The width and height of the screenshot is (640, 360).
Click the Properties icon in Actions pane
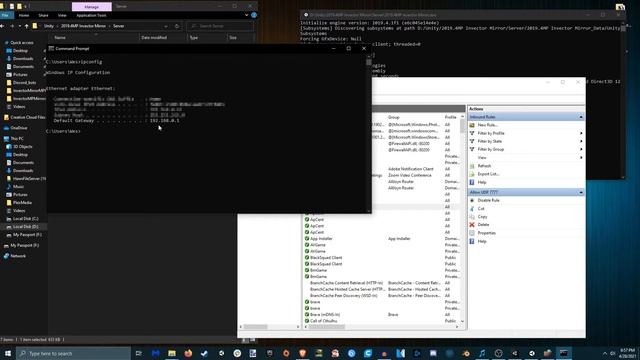[472, 233]
